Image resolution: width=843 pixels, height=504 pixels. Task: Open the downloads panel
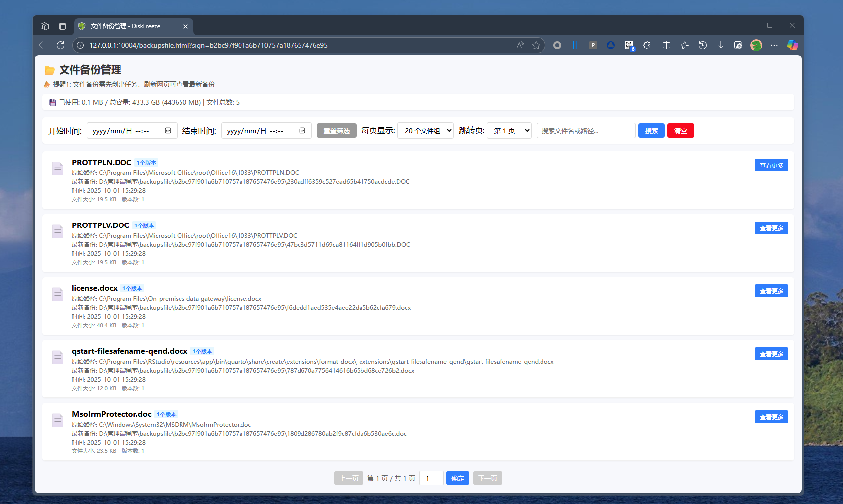pyautogui.click(x=721, y=45)
